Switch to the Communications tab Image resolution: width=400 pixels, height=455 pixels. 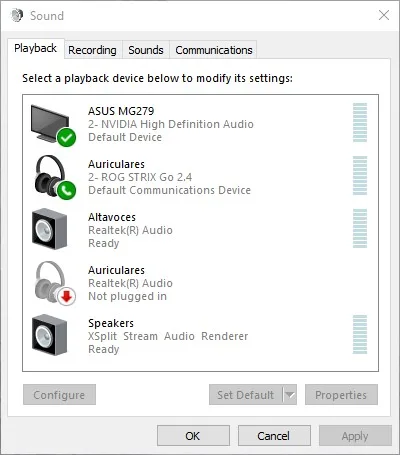click(214, 50)
